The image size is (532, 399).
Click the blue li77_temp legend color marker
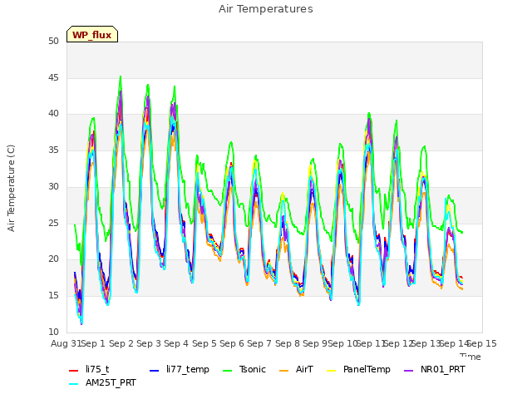(x=155, y=370)
